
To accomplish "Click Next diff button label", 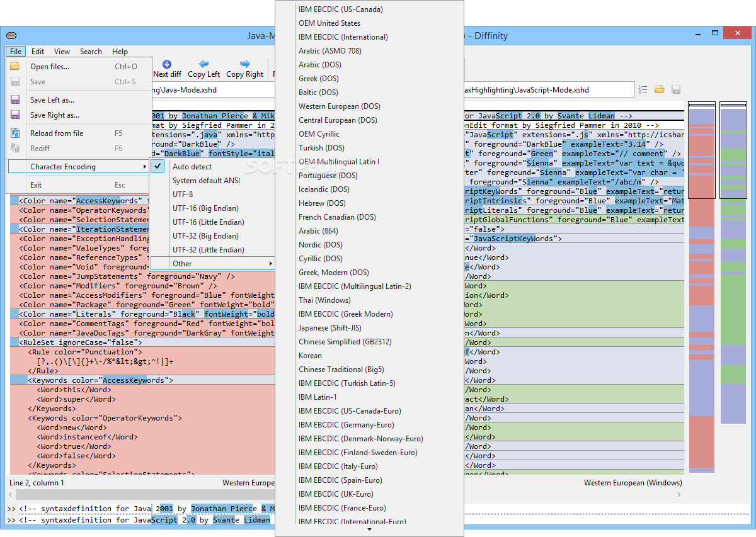I will [x=167, y=74].
